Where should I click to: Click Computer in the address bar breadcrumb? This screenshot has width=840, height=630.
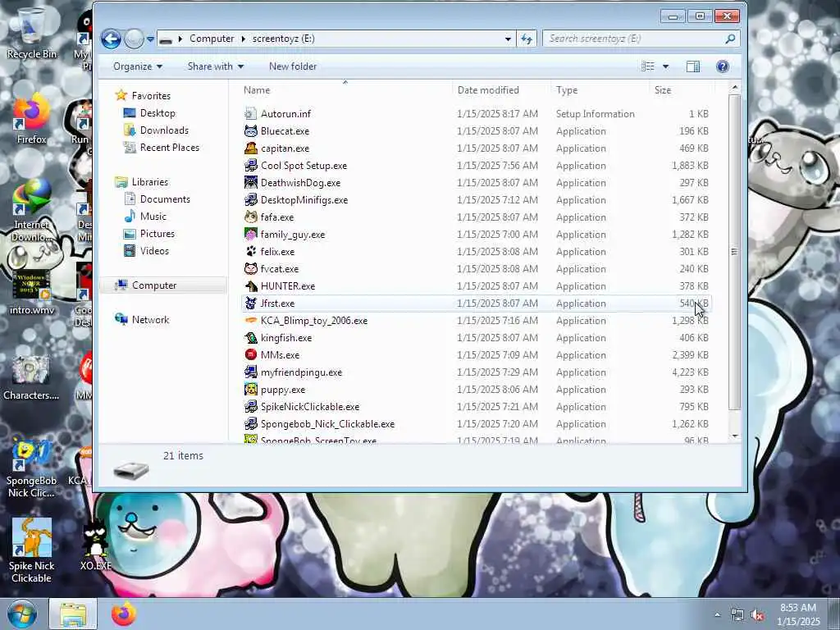(212, 39)
